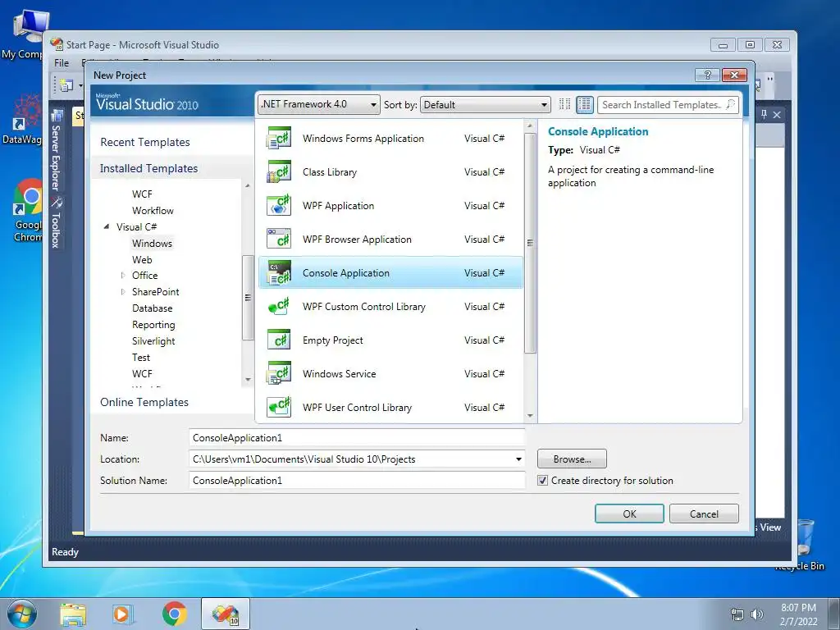Click the template list vertical scrollbar
Viewport: 840px width, 630px height.
530,243
